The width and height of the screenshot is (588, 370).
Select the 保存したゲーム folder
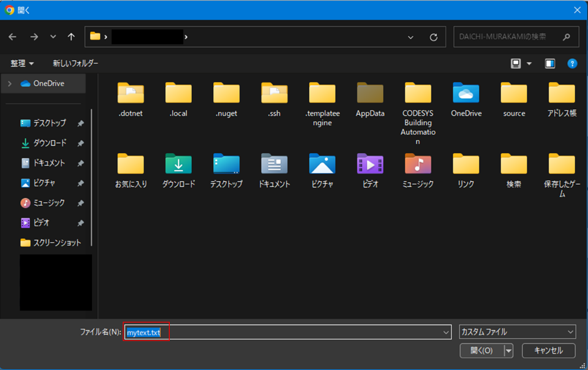pyautogui.click(x=562, y=176)
